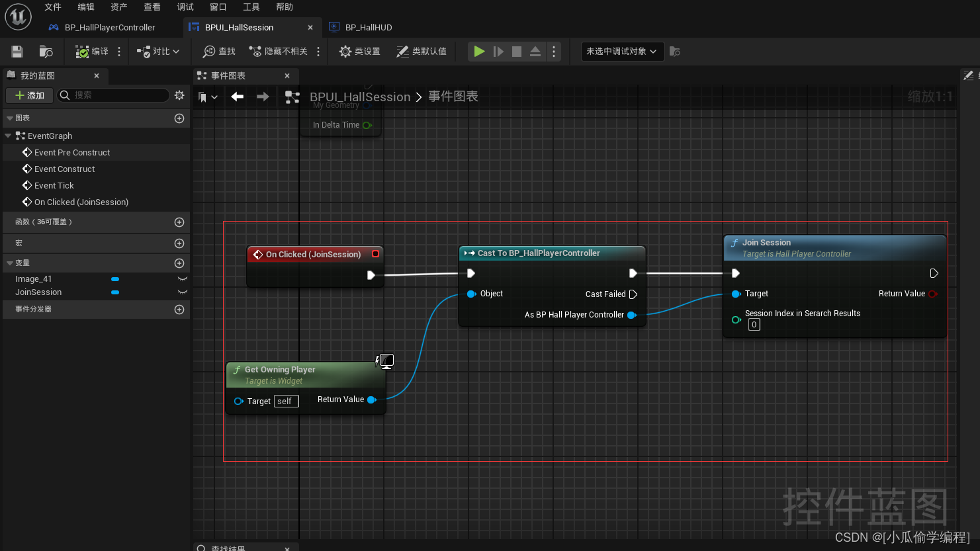The width and height of the screenshot is (980, 551).
Task: Open My Blueprint settings gear
Action: click(x=179, y=95)
